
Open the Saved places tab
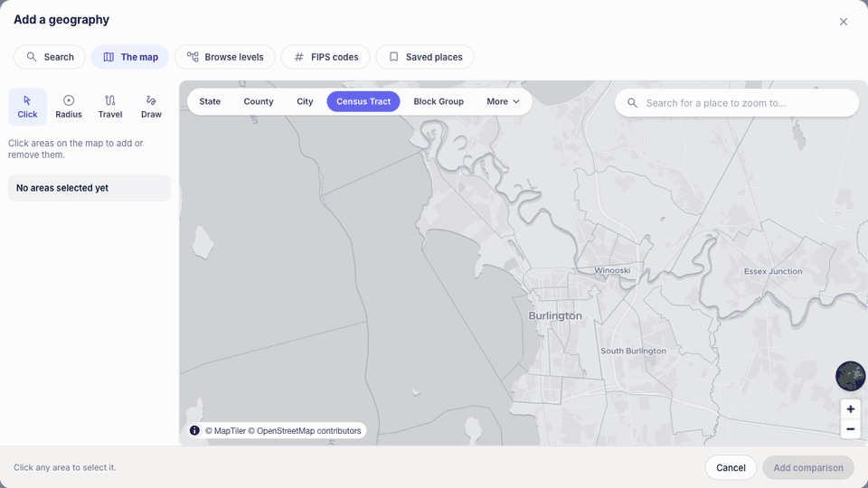(425, 57)
